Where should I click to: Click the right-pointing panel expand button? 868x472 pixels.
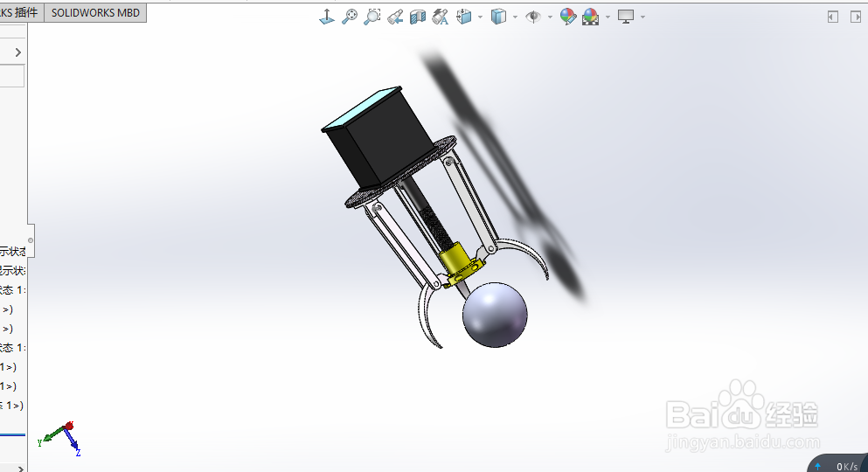(x=855, y=17)
